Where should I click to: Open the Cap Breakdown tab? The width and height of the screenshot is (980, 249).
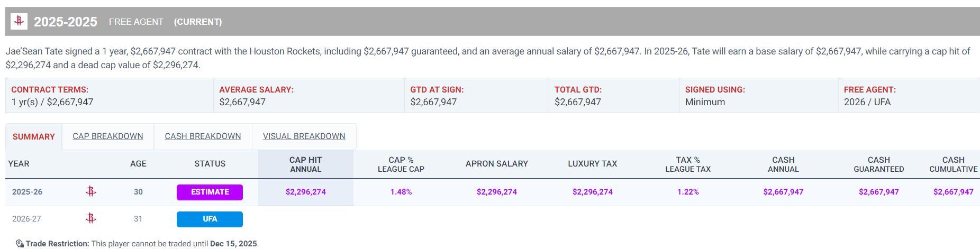click(x=108, y=136)
